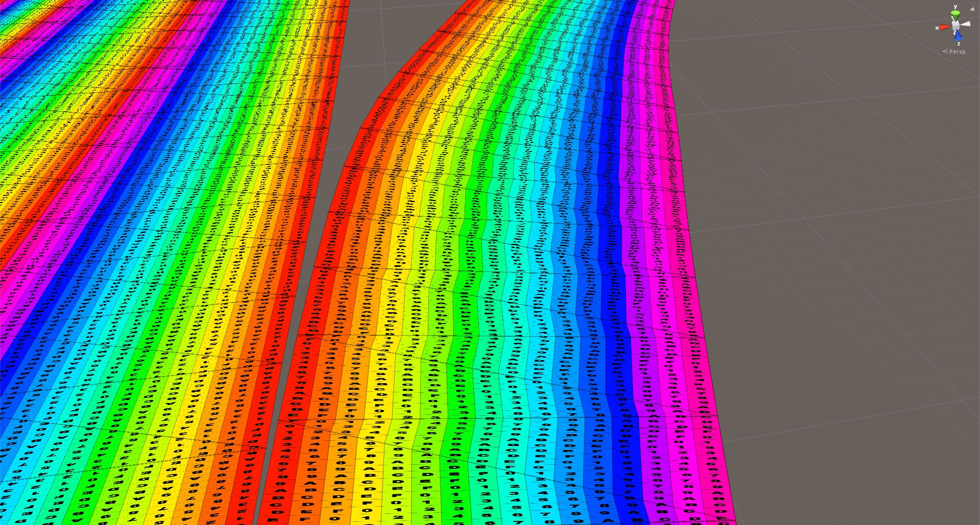Screen dimensions: 980x525
Task: Toggle the scene gizmo lock padlock
Action: [x=973, y=8]
